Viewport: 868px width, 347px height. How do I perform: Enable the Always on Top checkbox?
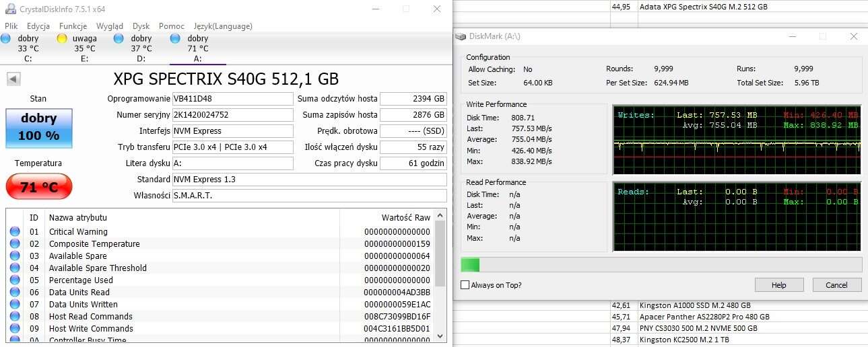pos(465,285)
